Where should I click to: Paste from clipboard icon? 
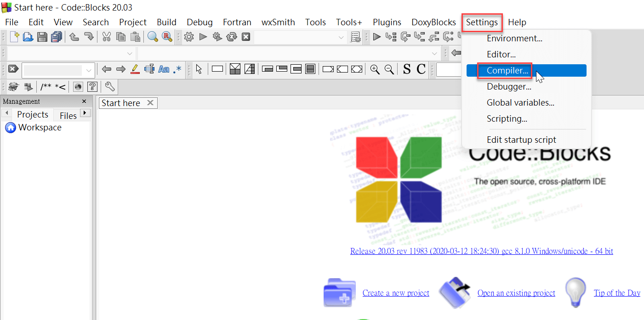click(135, 37)
